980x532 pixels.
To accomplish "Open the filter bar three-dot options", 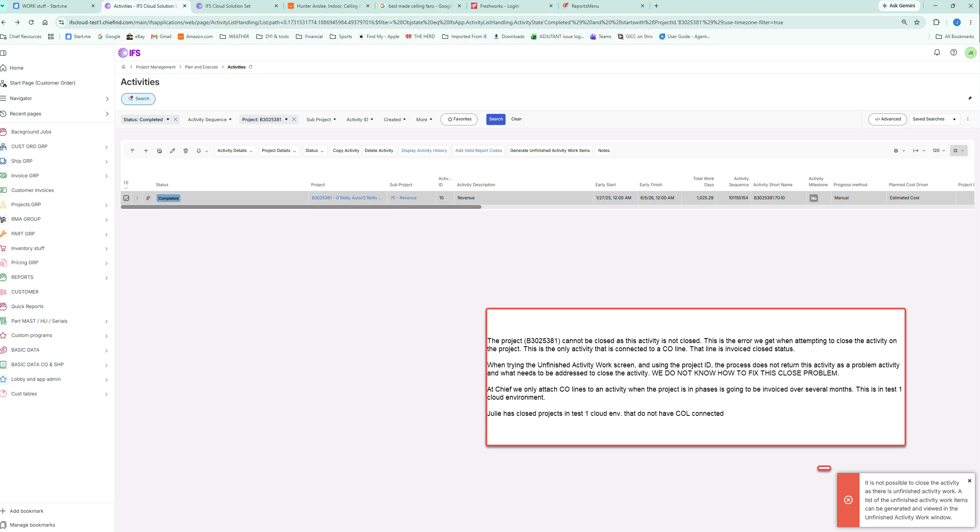I will [x=968, y=119].
